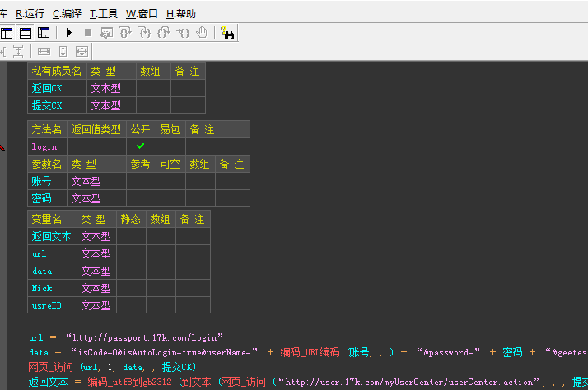This screenshot has width=588, height=390.
Task: Click the make same size icon
Action: click(82, 51)
